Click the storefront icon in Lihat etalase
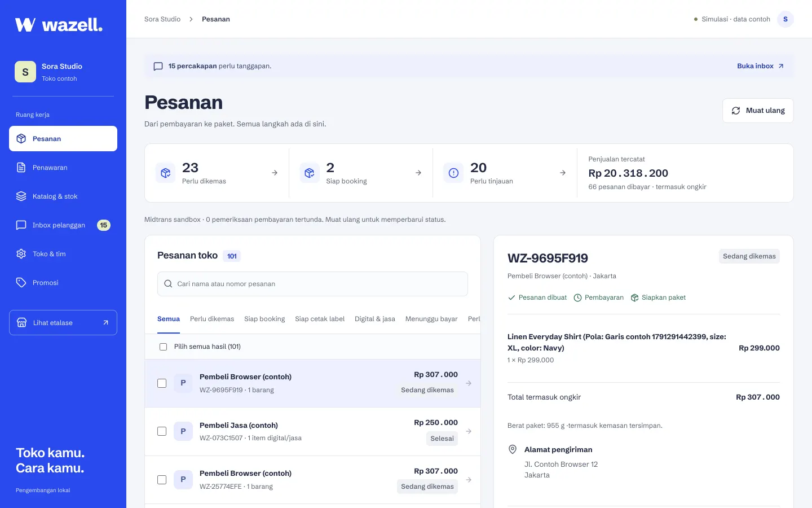 pyautogui.click(x=22, y=323)
